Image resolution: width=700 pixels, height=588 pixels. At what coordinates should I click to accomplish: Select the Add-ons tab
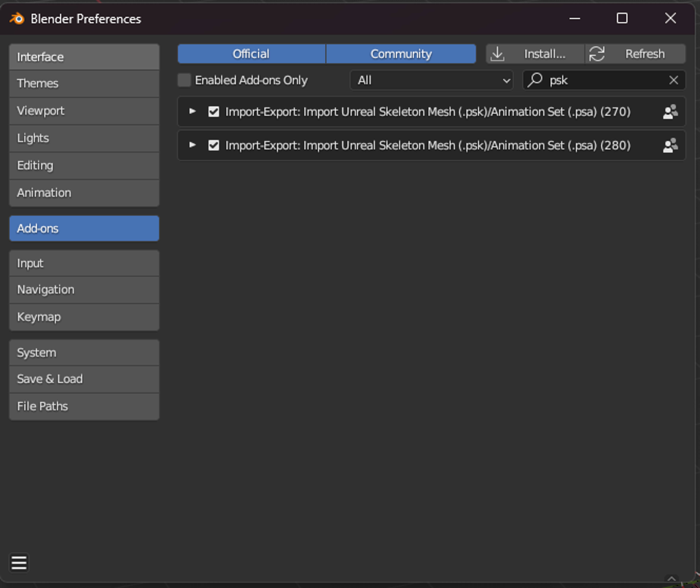pyautogui.click(x=84, y=228)
